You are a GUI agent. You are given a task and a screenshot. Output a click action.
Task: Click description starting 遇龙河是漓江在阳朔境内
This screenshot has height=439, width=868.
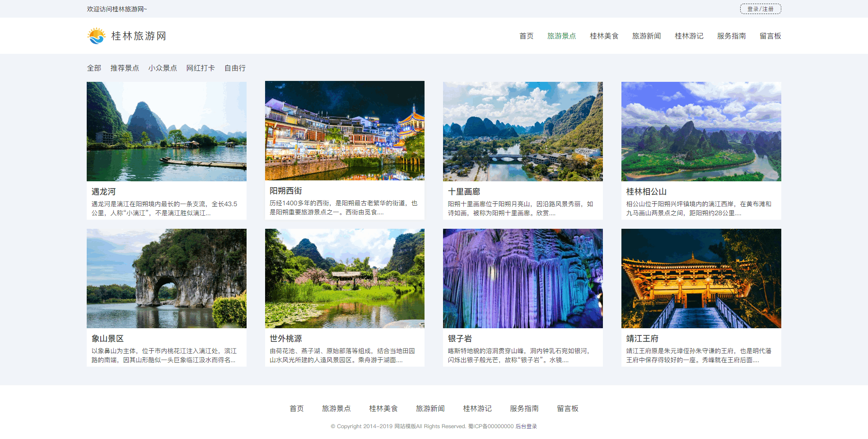click(164, 208)
